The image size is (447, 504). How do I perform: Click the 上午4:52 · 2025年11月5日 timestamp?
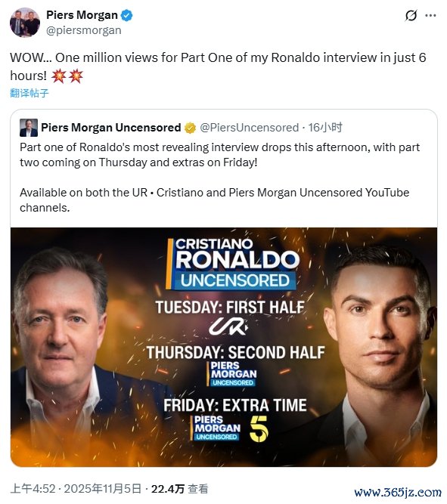point(76,489)
